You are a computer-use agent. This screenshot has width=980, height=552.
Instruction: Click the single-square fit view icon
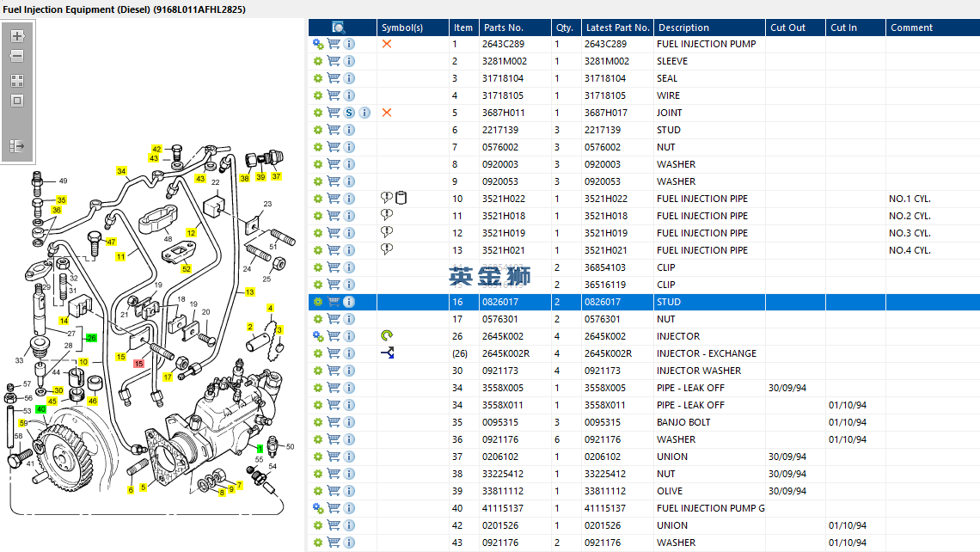(16, 101)
